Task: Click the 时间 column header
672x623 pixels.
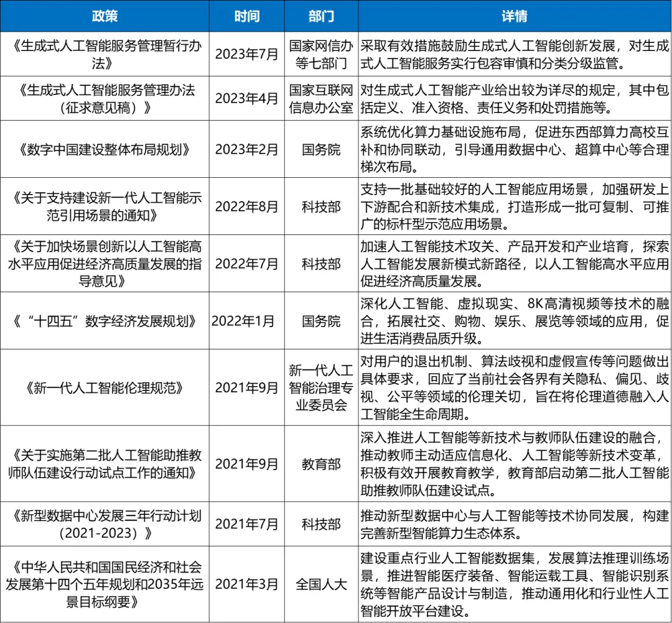Action: (247, 16)
